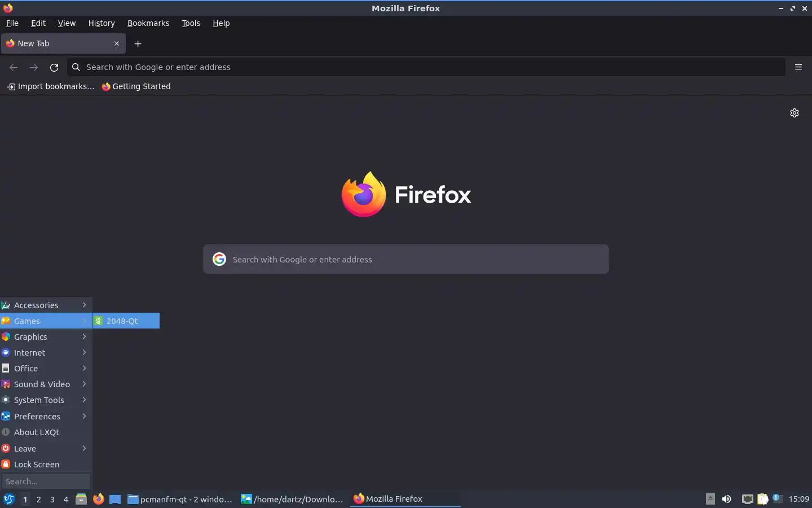Click Import bookmarks toolbar button
Viewport: 812px width, 508px height.
point(51,86)
